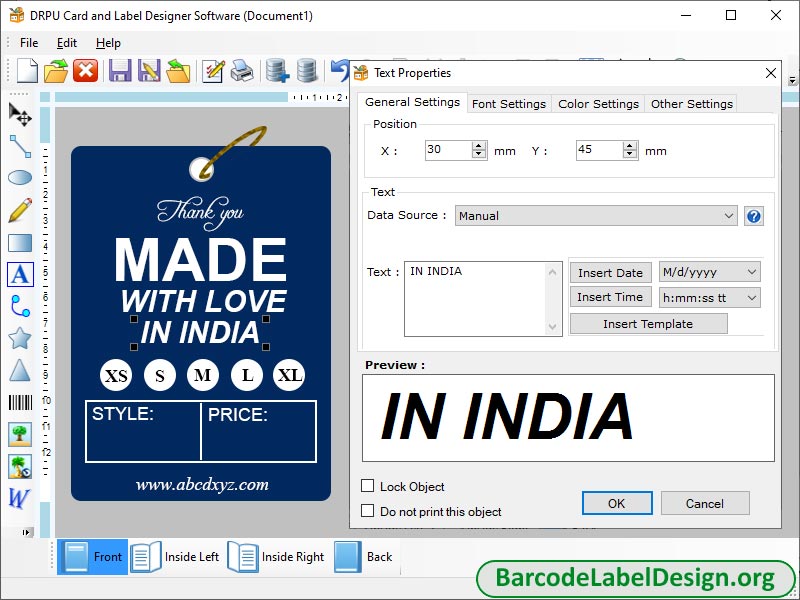The width and height of the screenshot is (800, 600).
Task: Click the database with plus icon
Action: (x=278, y=70)
